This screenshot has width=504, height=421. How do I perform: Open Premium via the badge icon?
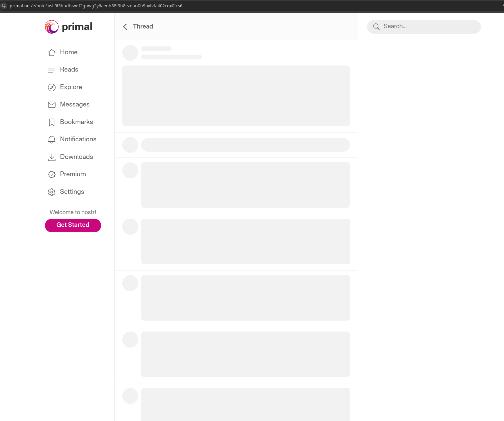click(52, 174)
